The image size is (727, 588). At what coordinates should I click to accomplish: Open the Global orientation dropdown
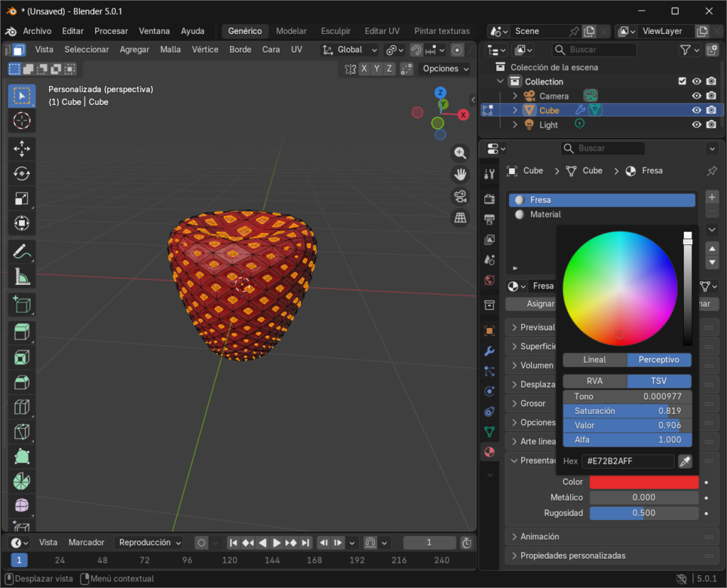349,50
